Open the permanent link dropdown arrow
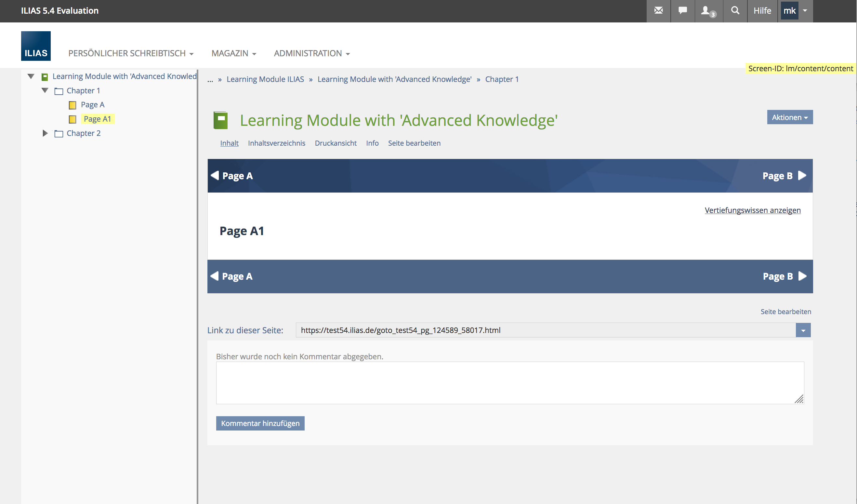 (x=803, y=330)
